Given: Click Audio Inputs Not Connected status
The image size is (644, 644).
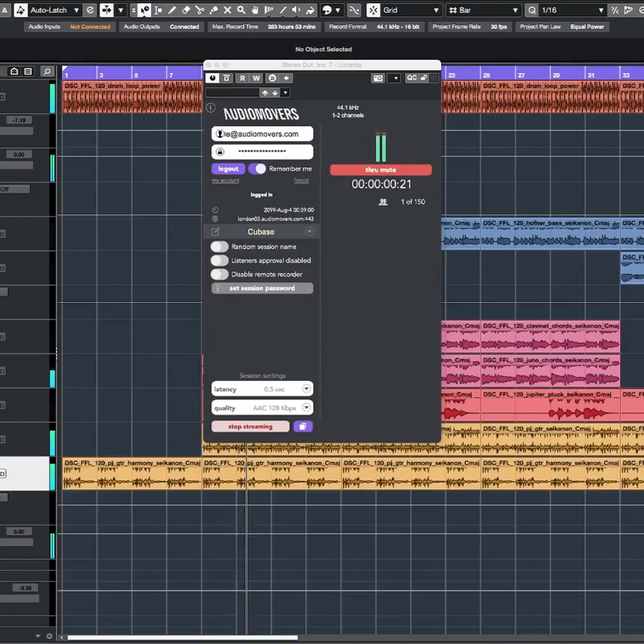Looking at the screenshot, I should (x=69, y=27).
